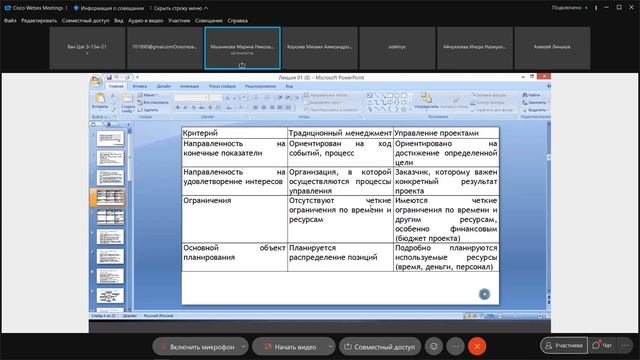Viewport: 640px width, 360px height.
Task: Open the Файл menu in Webex
Action: coord(10,20)
